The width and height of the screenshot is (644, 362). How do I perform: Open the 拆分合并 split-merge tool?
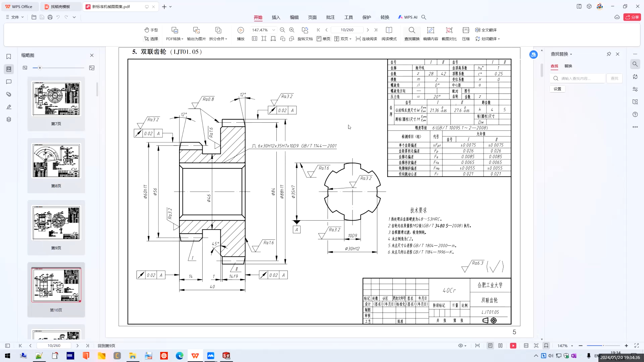218,34
